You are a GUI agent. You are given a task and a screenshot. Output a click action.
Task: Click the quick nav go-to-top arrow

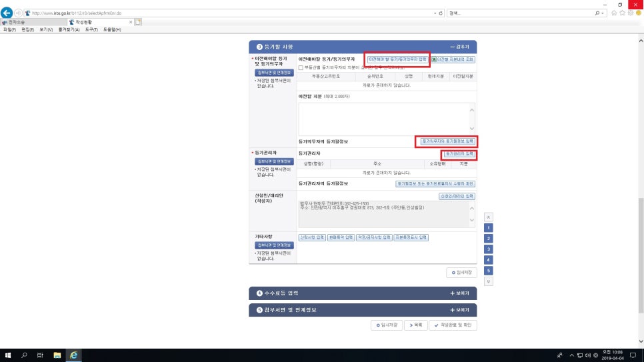[x=489, y=217]
